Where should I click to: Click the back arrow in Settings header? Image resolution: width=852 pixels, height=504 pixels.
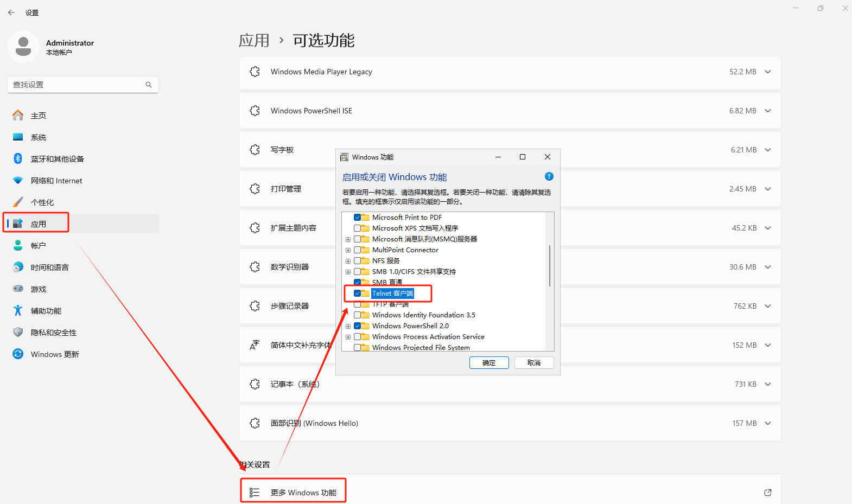coord(11,12)
